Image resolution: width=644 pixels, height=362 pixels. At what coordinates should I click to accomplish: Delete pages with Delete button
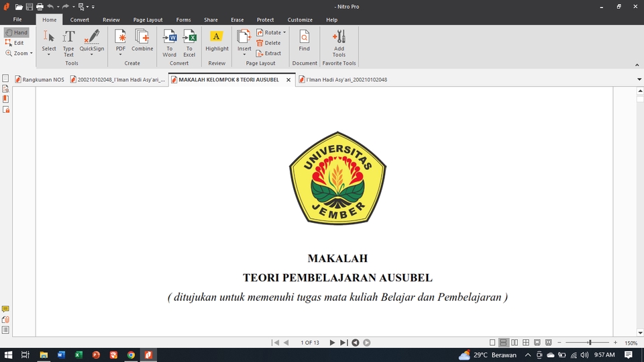[268, 43]
